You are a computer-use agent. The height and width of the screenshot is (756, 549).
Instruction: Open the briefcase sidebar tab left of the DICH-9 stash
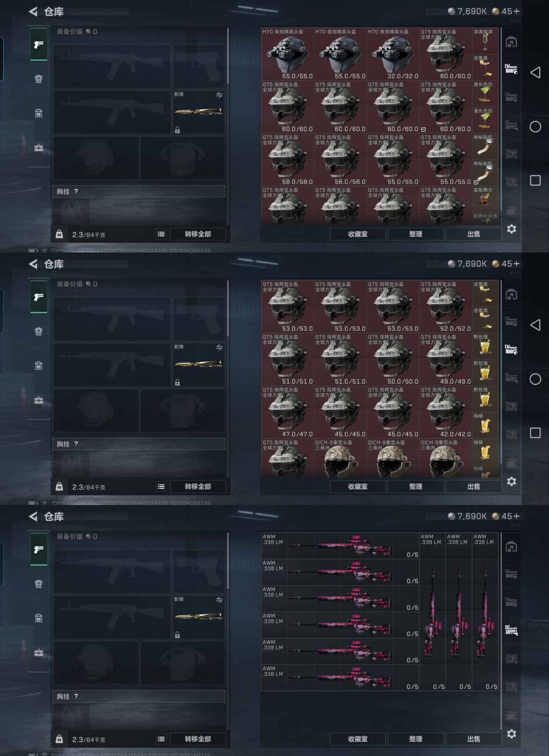39,400
